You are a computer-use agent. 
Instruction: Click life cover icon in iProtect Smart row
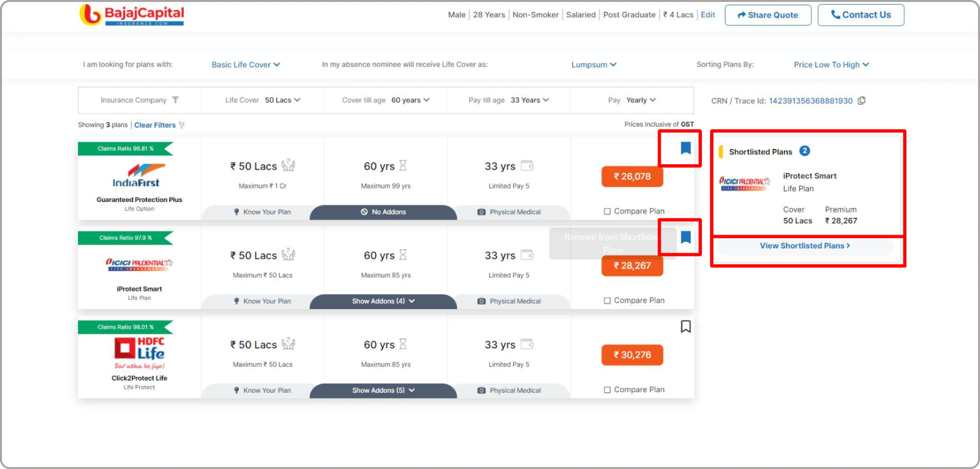pyautogui.click(x=288, y=255)
